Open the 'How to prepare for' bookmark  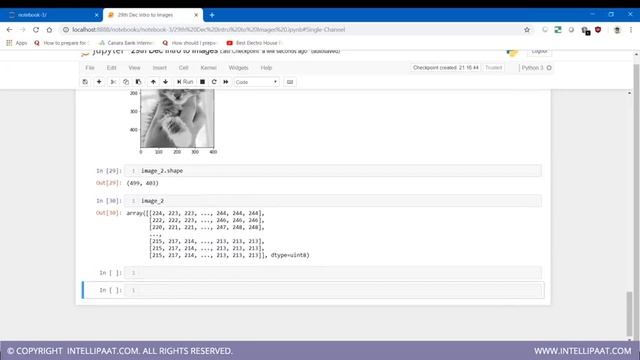61,43
